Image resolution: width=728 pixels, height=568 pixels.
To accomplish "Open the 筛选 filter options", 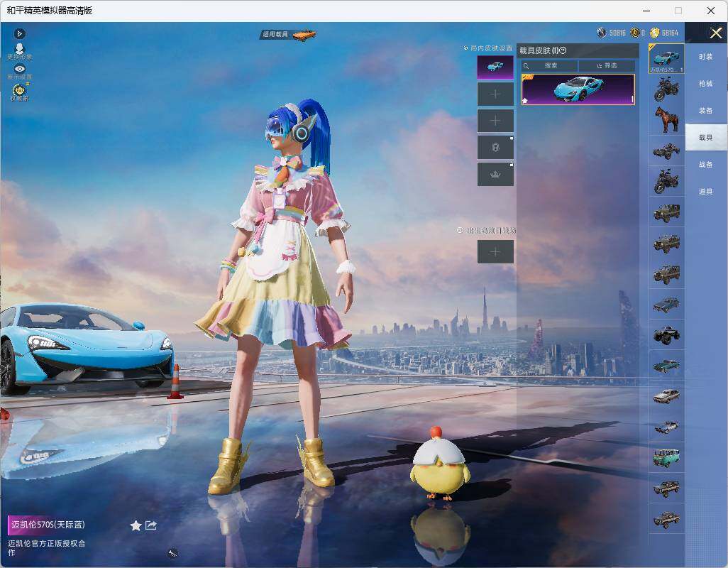I will tap(607, 66).
